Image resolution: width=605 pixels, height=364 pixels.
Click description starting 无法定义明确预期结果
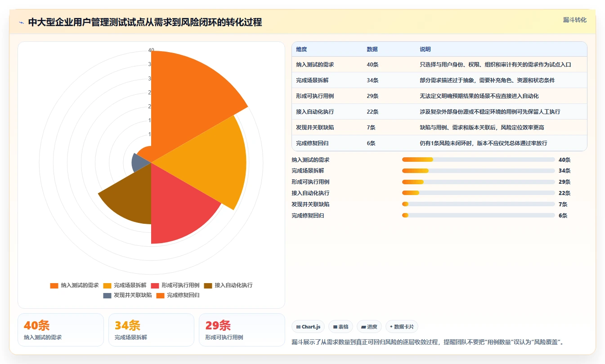pos(479,96)
